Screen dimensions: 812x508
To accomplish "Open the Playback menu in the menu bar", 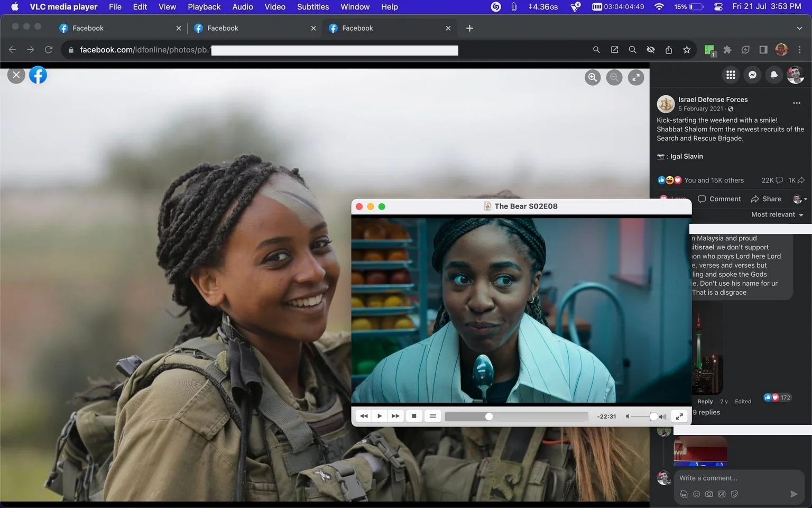I will click(x=204, y=7).
